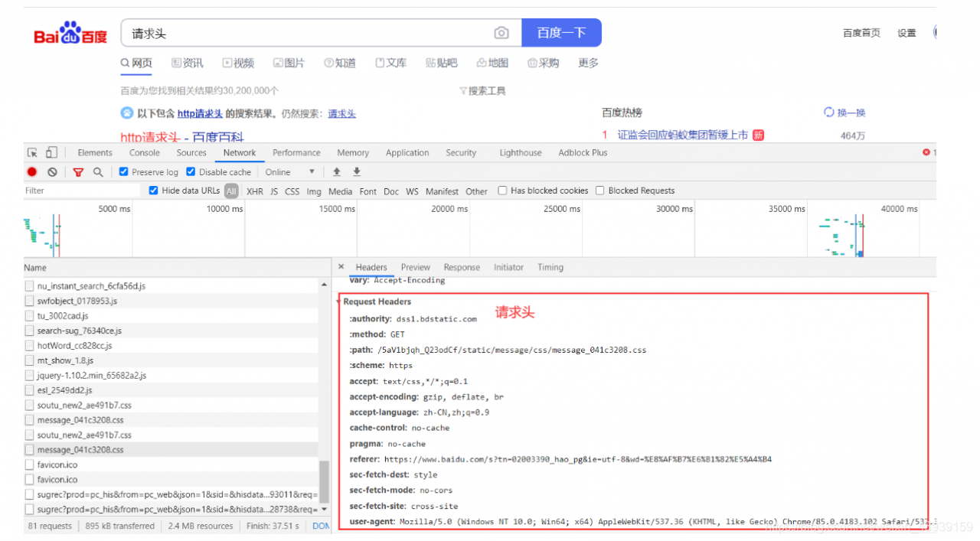Switch to the Elements tab
This screenshot has height=541, width=980.
pyautogui.click(x=95, y=153)
